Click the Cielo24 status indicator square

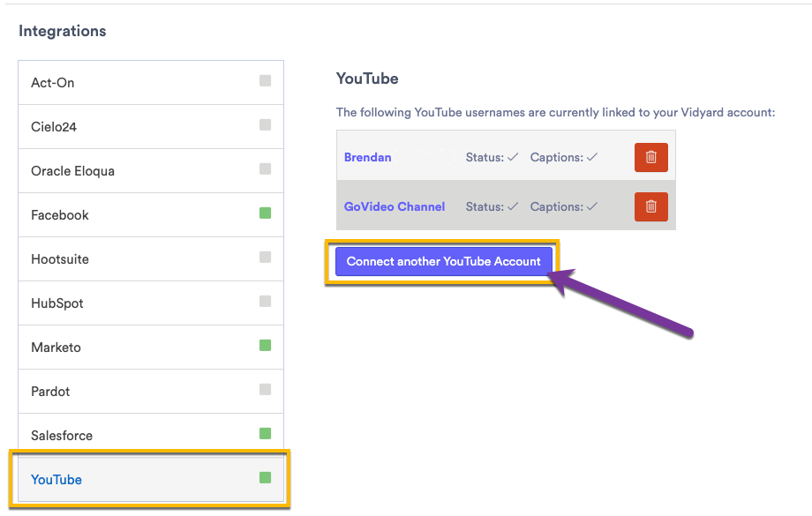click(x=264, y=125)
